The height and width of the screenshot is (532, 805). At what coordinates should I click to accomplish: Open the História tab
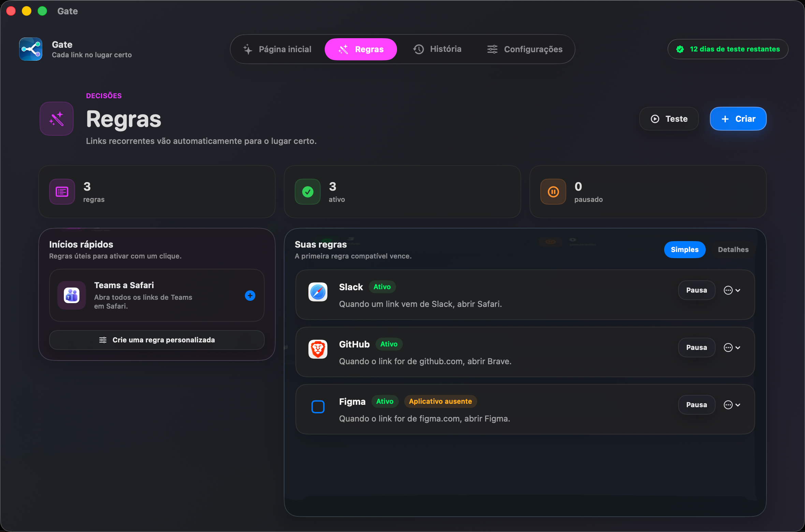pyautogui.click(x=437, y=49)
